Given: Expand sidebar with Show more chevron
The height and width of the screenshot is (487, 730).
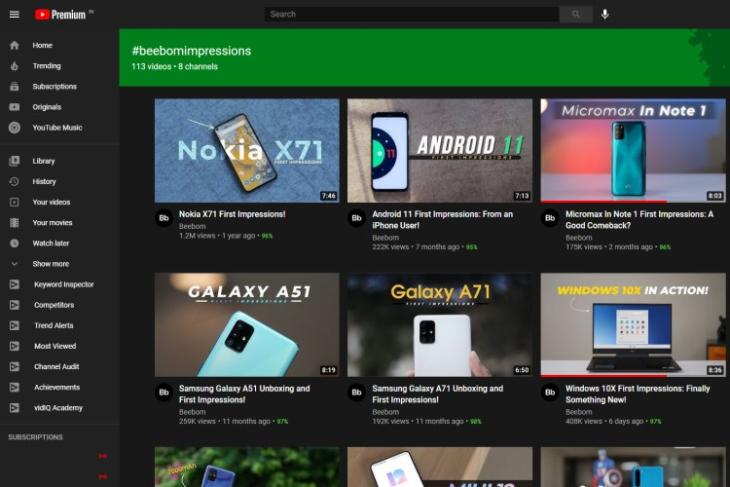Looking at the screenshot, I should point(14,264).
